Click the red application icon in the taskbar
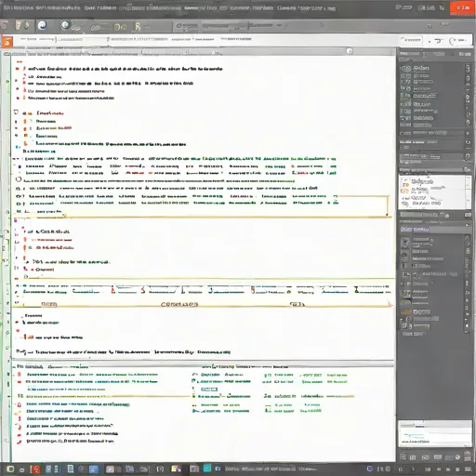This screenshot has width=476, height=476. (x=35, y=469)
